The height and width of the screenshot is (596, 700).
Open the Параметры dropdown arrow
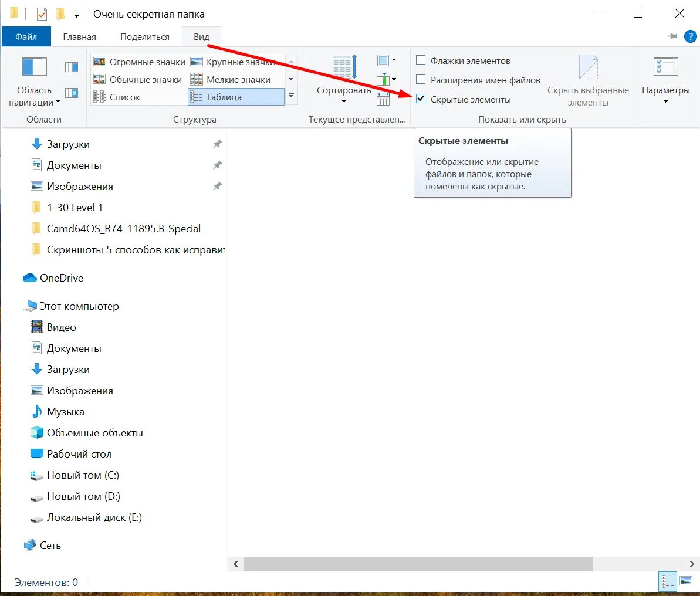(x=665, y=102)
